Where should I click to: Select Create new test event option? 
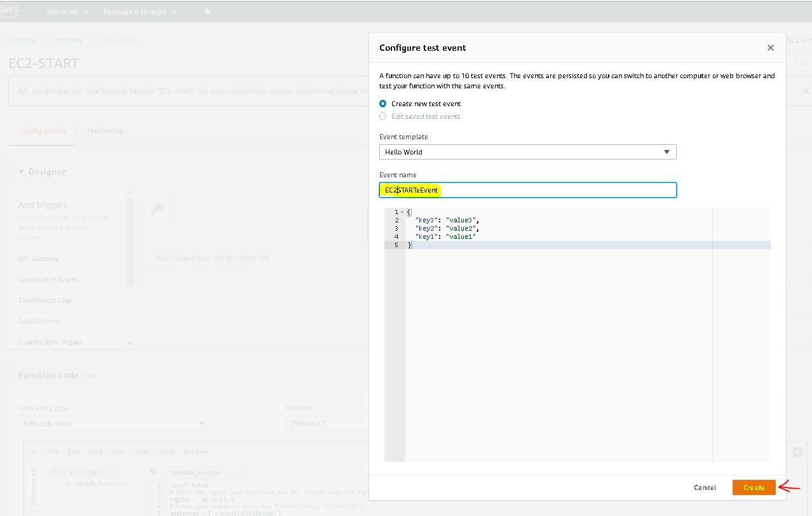coord(382,104)
